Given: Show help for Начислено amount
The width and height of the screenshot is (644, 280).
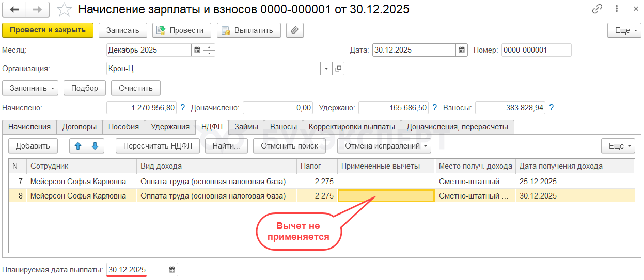Looking at the screenshot, I should pyautogui.click(x=182, y=107).
